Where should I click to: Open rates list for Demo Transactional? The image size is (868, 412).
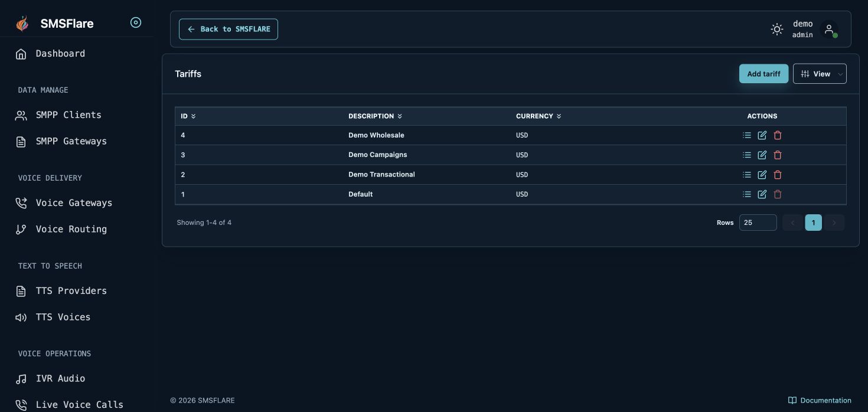[x=747, y=175]
